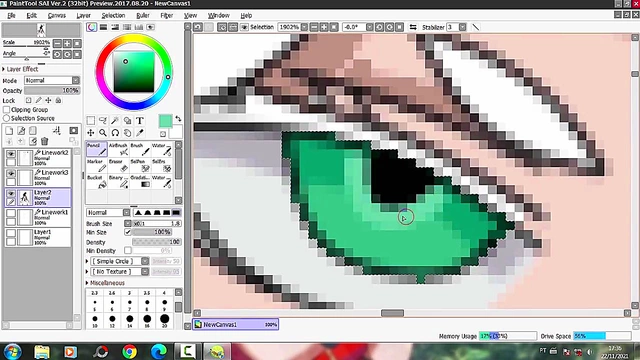Choose the magic wand tool

(x=115, y=120)
